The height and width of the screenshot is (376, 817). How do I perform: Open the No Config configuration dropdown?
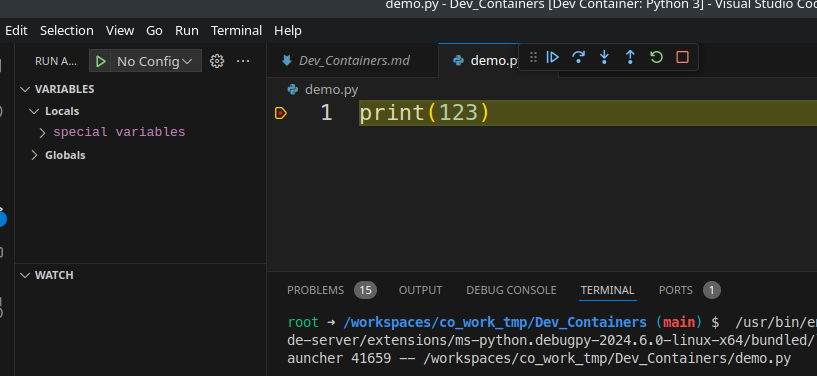point(155,61)
